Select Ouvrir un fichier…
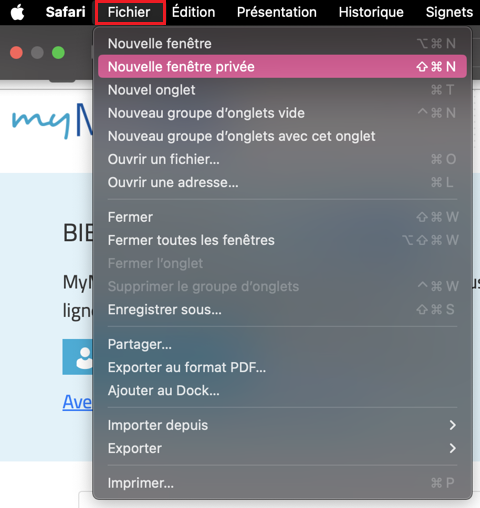The height and width of the screenshot is (508, 480). coord(282,159)
